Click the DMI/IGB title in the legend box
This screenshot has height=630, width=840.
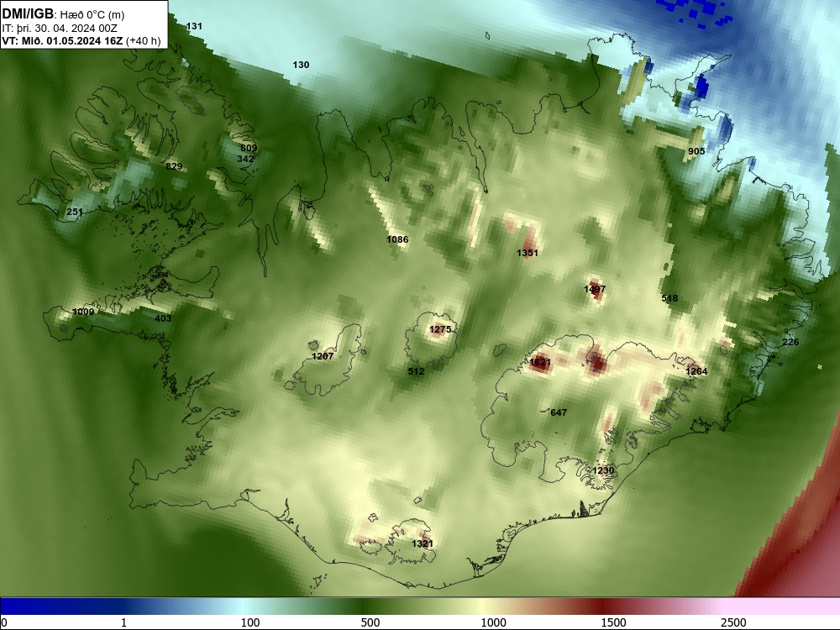tap(28, 14)
